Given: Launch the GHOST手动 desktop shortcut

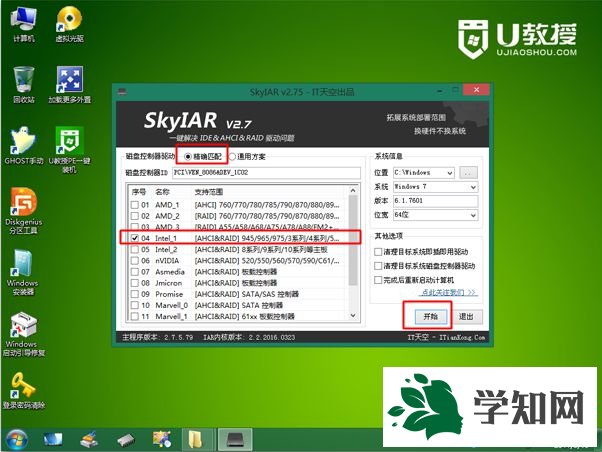Looking at the screenshot, I should click(24, 146).
